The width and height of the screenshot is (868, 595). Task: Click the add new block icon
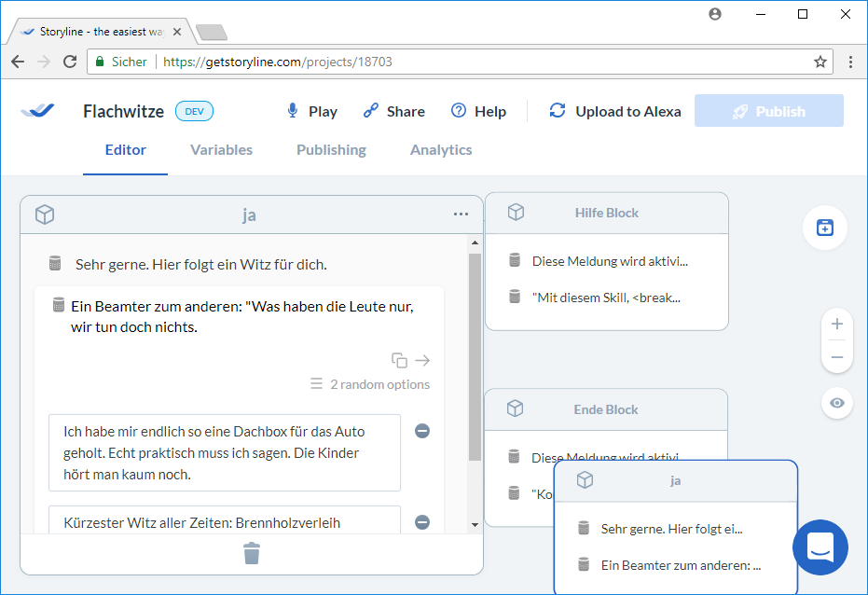click(x=824, y=228)
